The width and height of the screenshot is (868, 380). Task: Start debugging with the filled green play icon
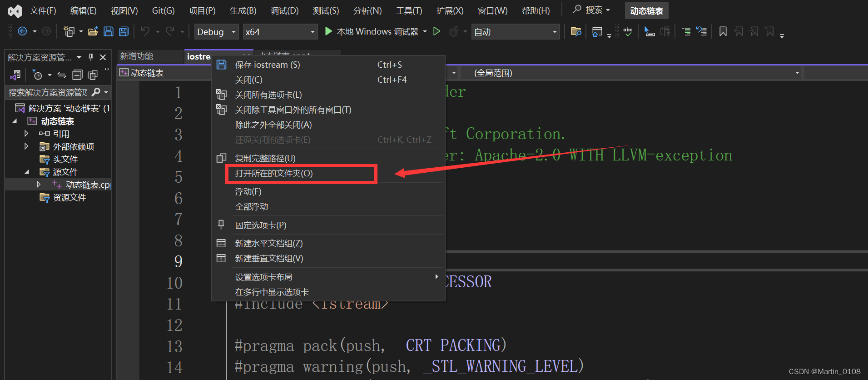[x=328, y=31]
